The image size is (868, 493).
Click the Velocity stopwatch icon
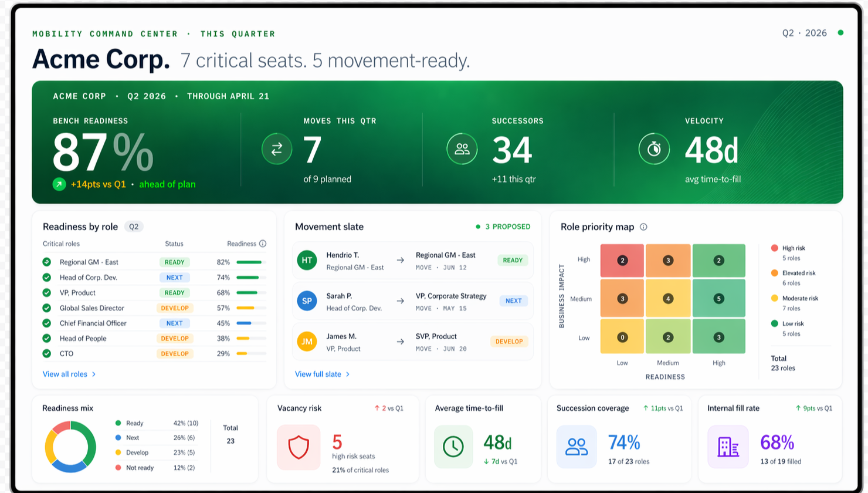[x=654, y=149]
